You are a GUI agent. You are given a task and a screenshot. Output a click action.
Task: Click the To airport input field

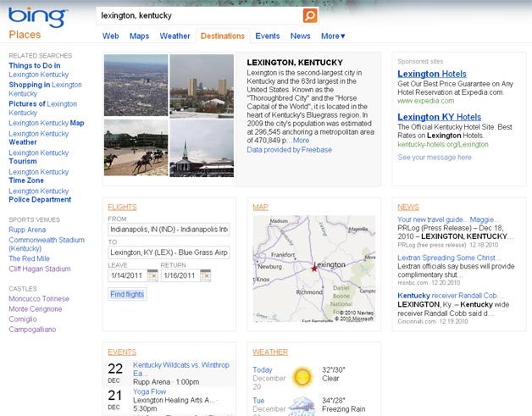[x=169, y=252]
